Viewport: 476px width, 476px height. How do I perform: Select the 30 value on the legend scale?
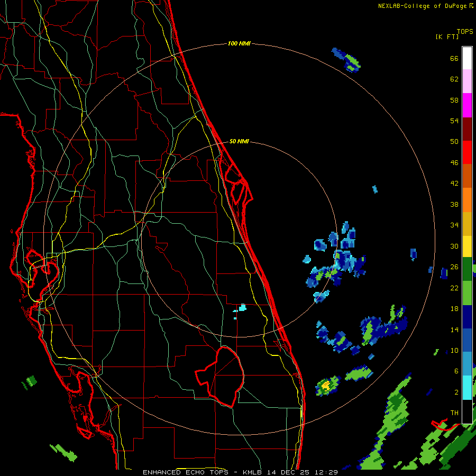tap(454, 246)
